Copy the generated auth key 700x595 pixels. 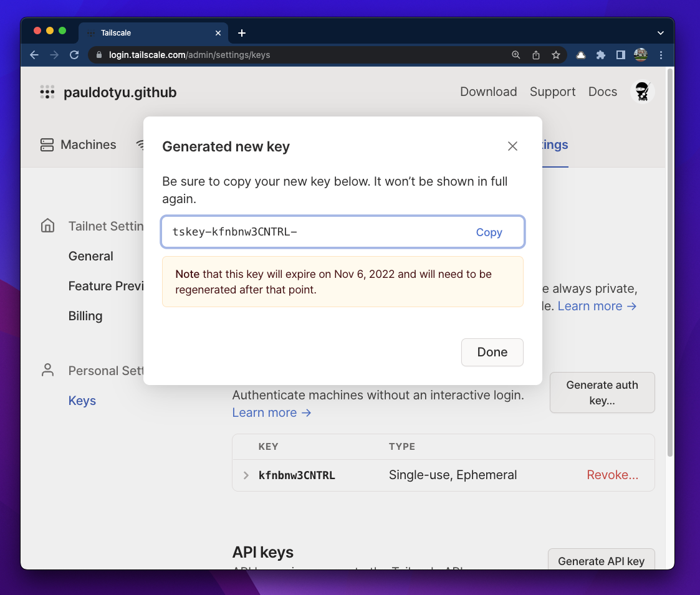click(x=489, y=232)
